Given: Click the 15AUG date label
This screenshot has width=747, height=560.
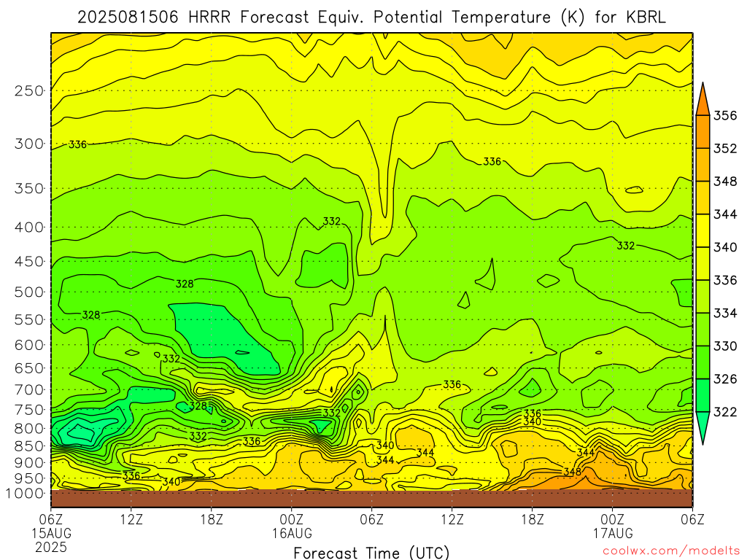Looking at the screenshot, I should pyautogui.click(x=52, y=533).
